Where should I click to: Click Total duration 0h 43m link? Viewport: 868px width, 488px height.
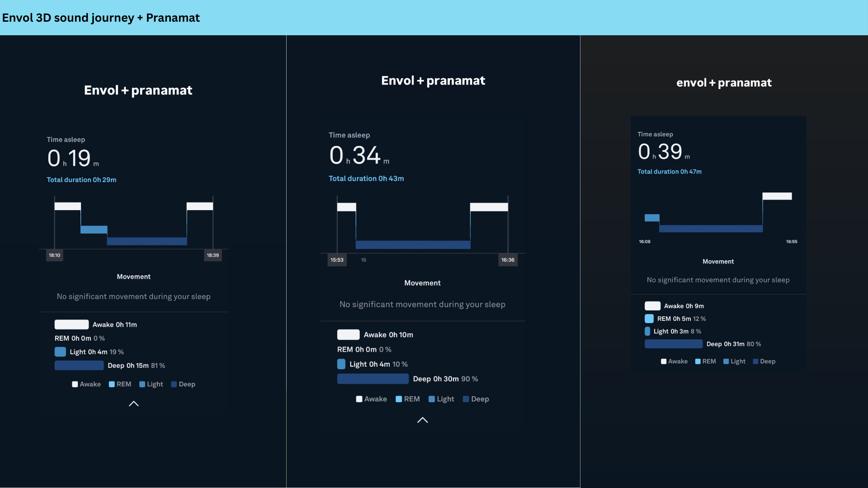click(366, 178)
